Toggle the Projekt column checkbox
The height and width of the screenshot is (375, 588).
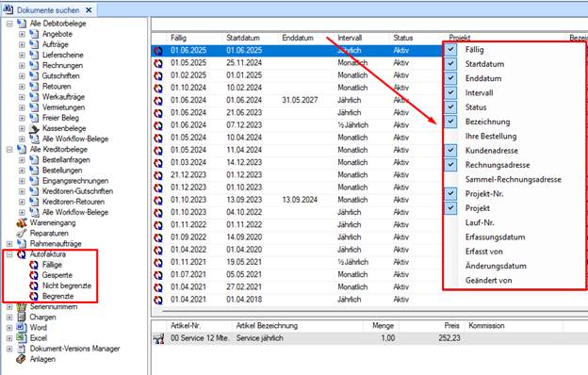coord(450,208)
